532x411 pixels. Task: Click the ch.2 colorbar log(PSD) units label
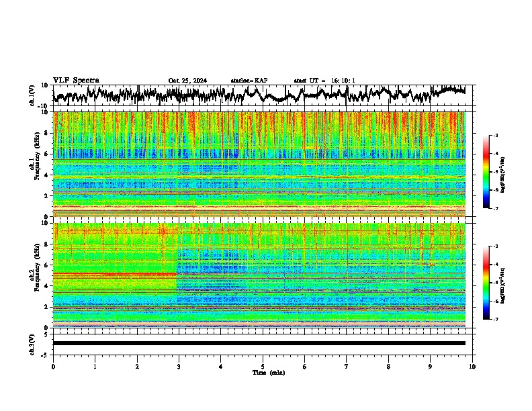pos(503,285)
